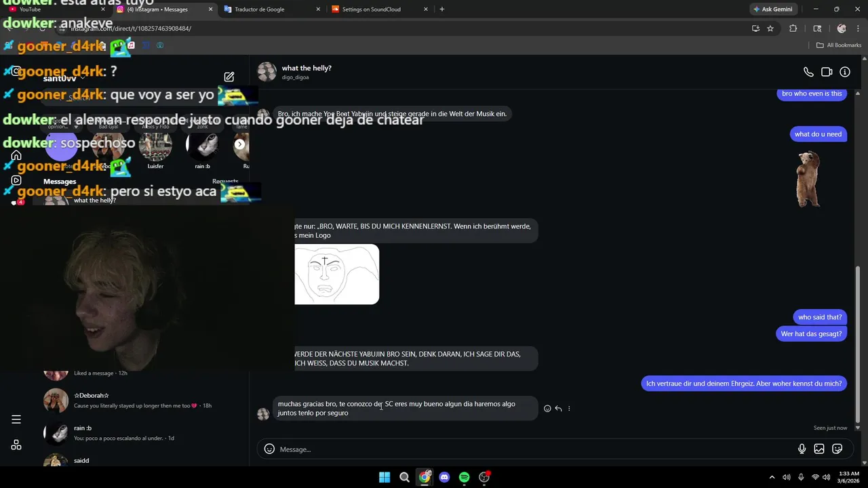Switch to the YouTube tab

click(56, 9)
